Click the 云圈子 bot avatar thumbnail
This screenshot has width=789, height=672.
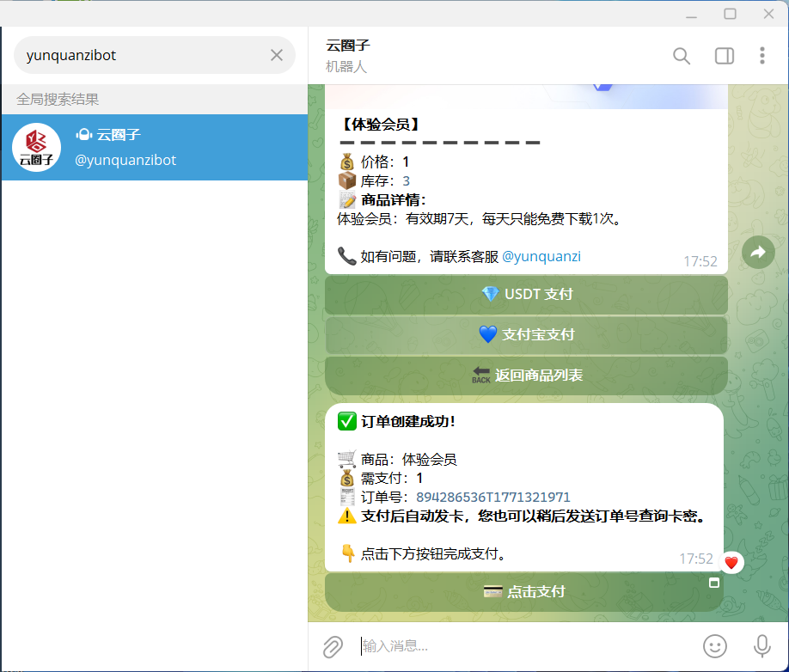click(x=36, y=147)
